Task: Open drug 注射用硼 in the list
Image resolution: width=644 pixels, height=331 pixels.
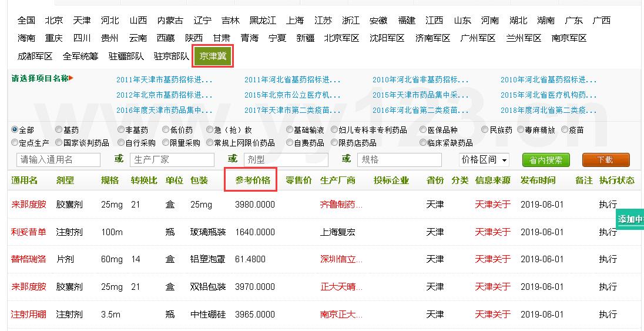Action: coord(29,314)
